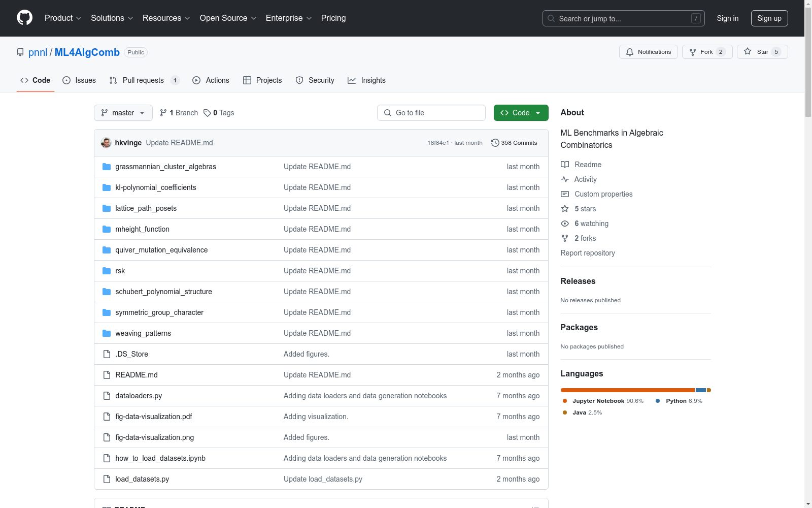View the 358 Commits history
This screenshot has height=508, width=812.
point(514,143)
